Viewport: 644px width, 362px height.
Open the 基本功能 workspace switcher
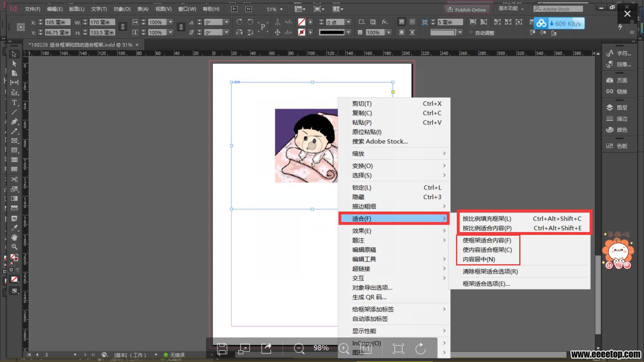[x=511, y=8]
